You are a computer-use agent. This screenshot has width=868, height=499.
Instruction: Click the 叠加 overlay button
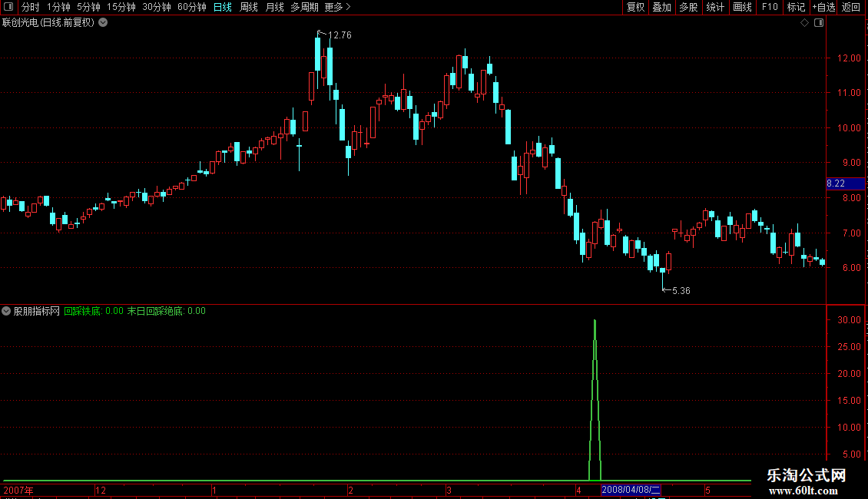[662, 7]
